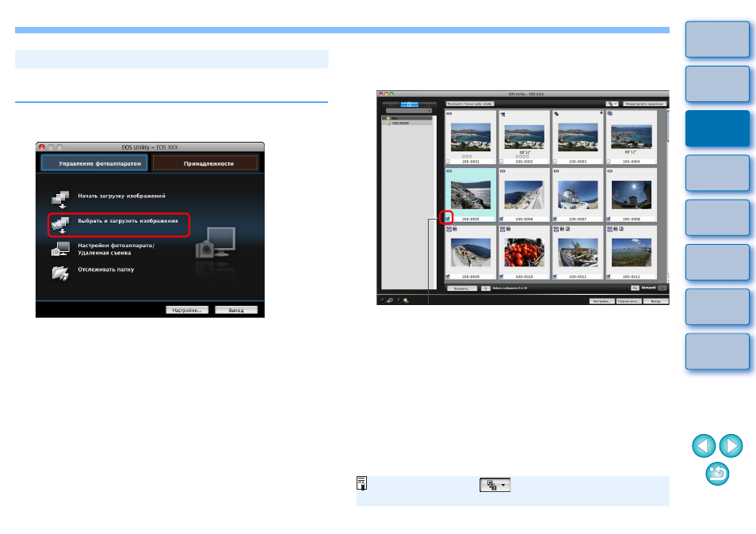Switch to 'Принадлежности' tab
The height and width of the screenshot is (534, 756).
[205, 163]
